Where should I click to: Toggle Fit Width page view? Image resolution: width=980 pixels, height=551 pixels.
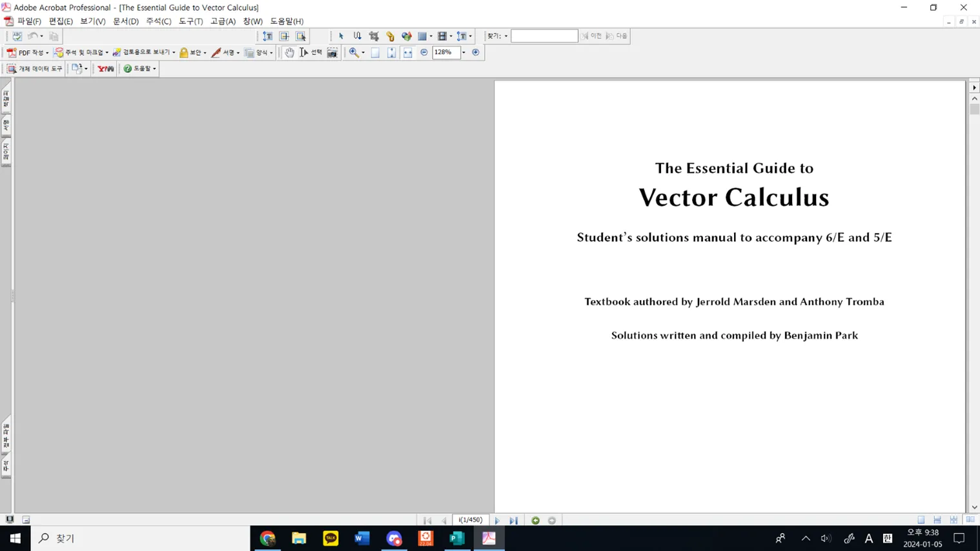[x=407, y=53]
